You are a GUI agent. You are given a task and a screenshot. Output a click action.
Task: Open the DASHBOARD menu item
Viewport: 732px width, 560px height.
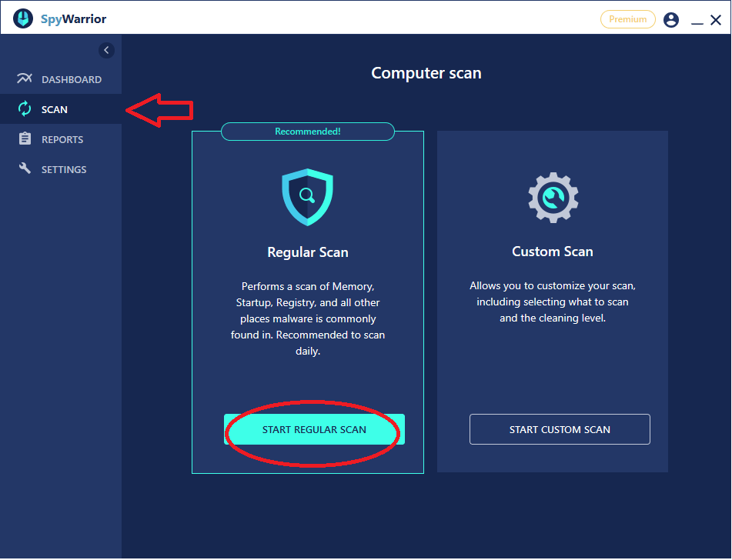[x=61, y=79]
